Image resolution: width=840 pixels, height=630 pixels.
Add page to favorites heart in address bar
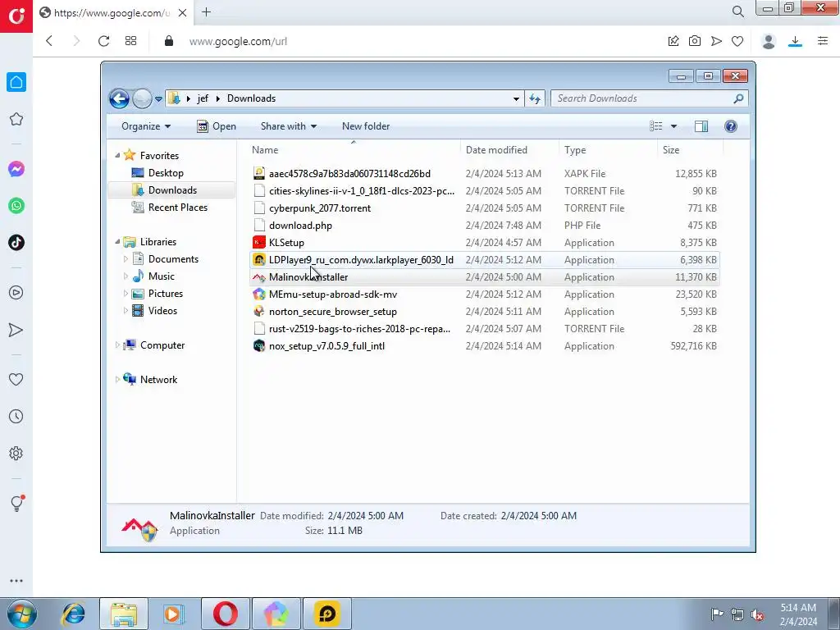click(737, 41)
